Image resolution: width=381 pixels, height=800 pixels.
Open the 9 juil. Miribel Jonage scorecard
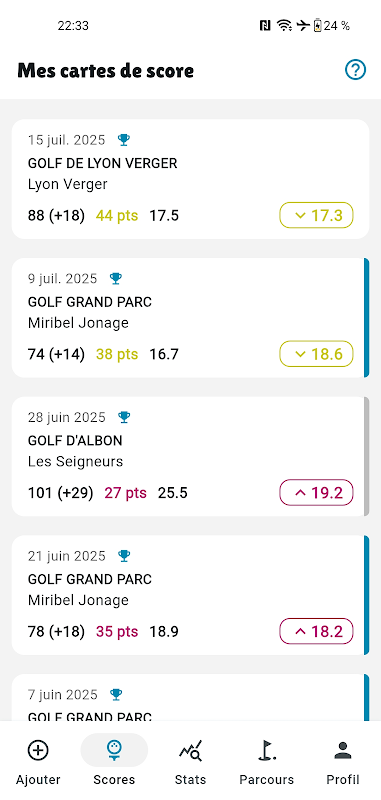190,318
